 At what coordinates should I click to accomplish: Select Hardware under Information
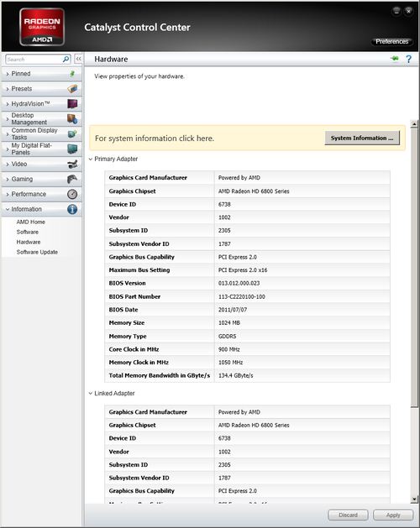29,242
